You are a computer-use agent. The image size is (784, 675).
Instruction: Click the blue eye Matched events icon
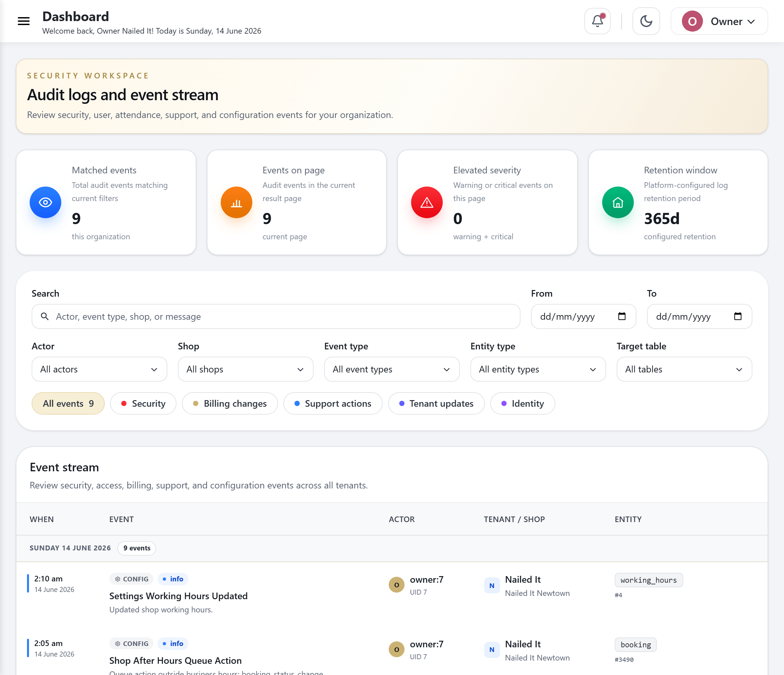click(x=45, y=202)
